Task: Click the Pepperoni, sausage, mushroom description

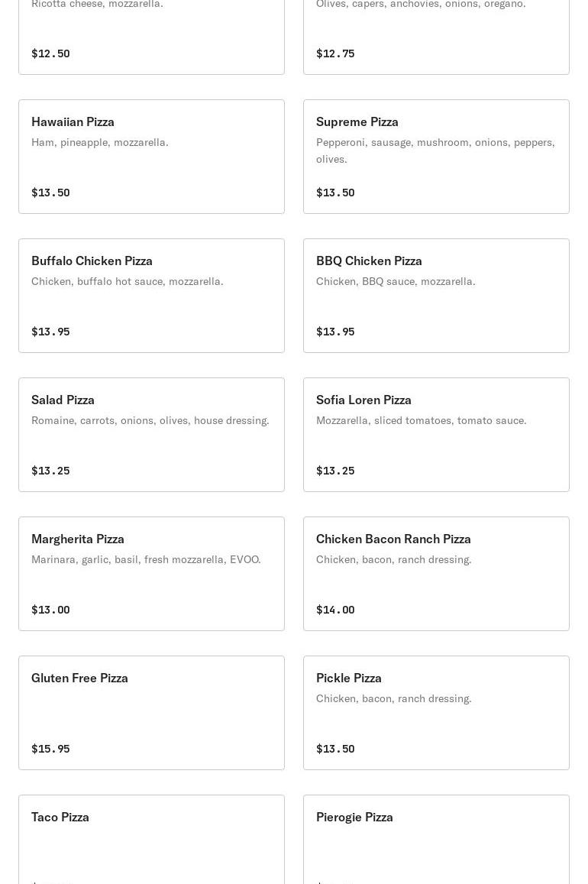Action: tap(435, 151)
